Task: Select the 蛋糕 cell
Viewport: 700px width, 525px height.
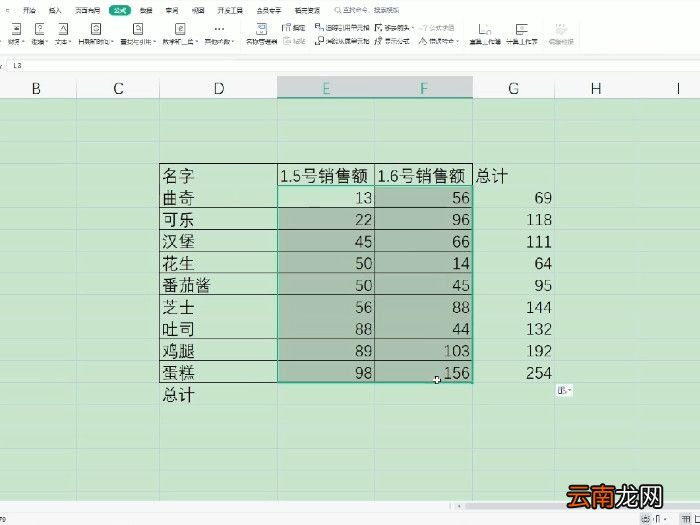Action: click(218, 372)
